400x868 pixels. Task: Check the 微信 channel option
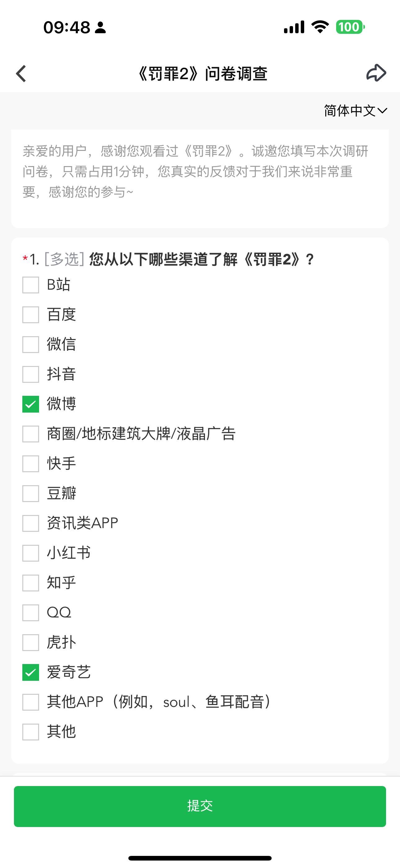click(30, 344)
